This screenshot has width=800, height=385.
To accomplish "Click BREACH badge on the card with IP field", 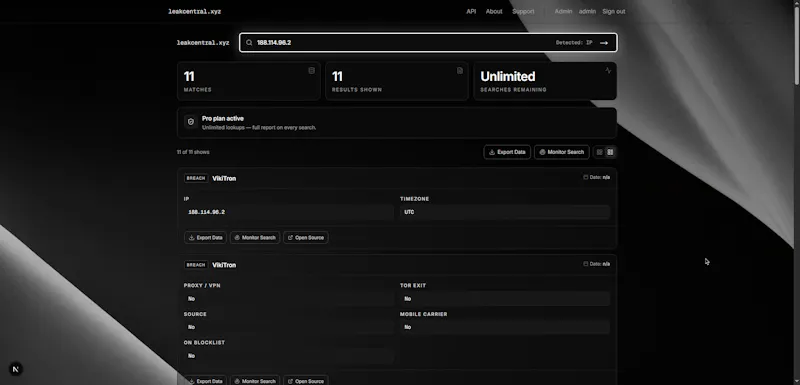I will [196, 178].
